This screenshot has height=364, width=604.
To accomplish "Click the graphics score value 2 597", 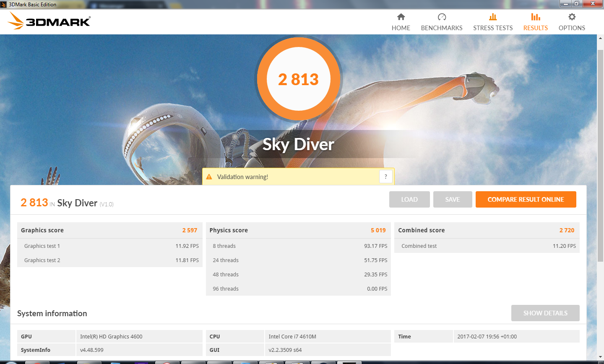I will (x=190, y=230).
